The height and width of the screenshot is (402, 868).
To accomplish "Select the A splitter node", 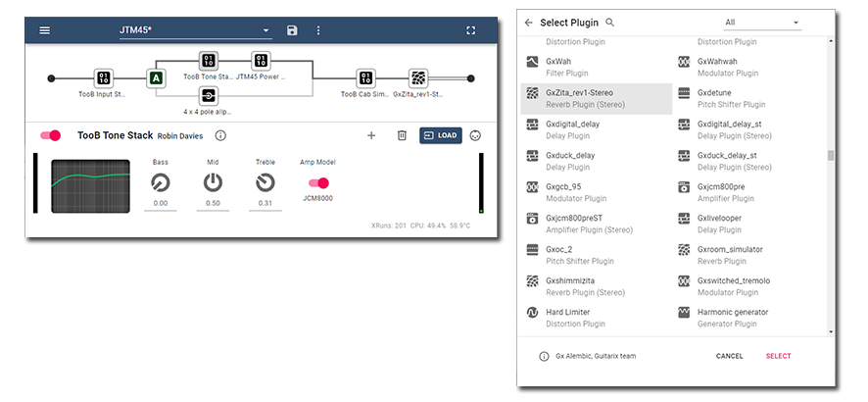I will click(157, 78).
